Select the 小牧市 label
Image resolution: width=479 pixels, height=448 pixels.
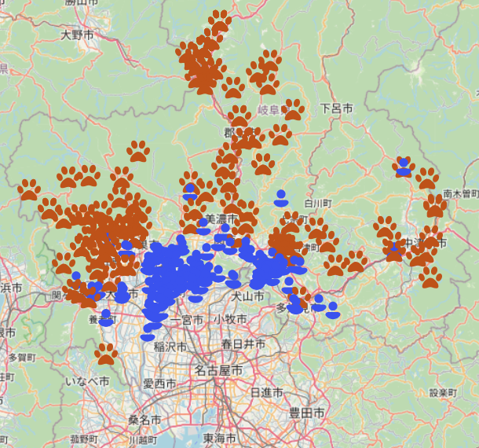[230, 319]
